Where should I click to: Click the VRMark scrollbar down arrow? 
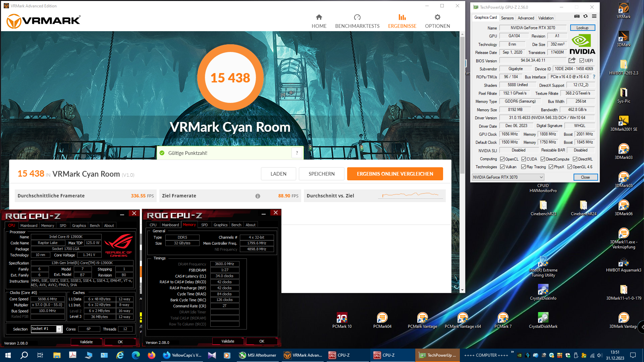pos(462,290)
